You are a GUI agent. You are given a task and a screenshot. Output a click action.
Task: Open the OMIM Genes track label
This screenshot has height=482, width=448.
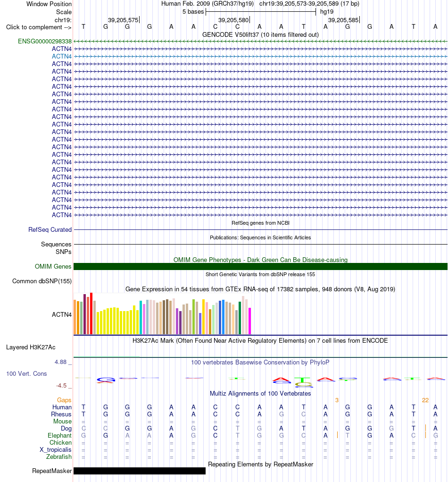pos(53,267)
